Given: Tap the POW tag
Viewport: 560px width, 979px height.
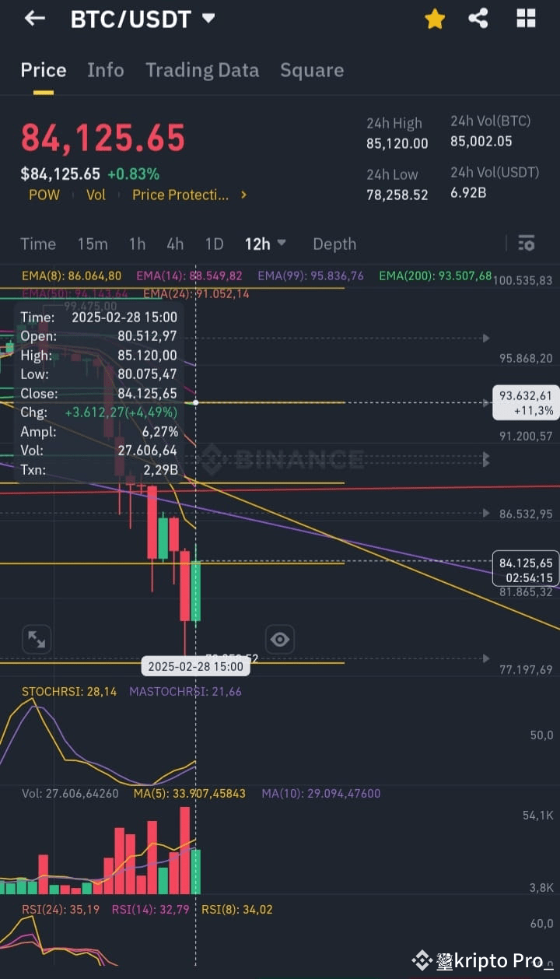Looking at the screenshot, I should tap(44, 195).
